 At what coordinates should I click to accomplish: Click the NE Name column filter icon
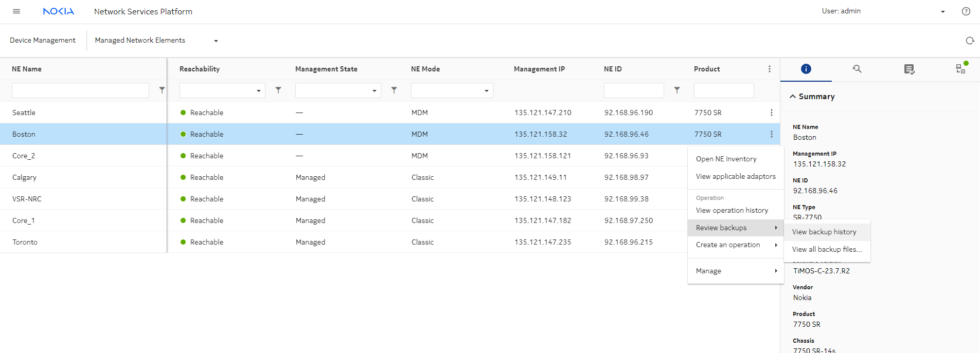click(162, 90)
